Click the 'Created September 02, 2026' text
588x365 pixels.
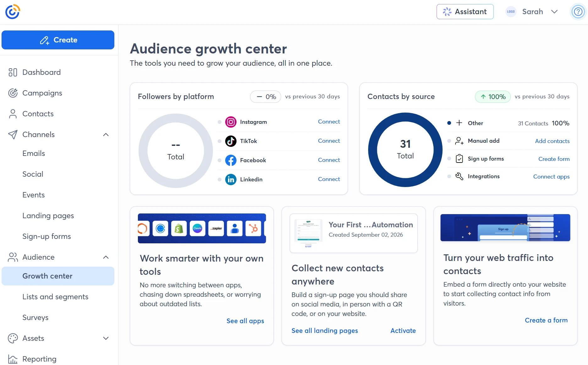coord(366,235)
